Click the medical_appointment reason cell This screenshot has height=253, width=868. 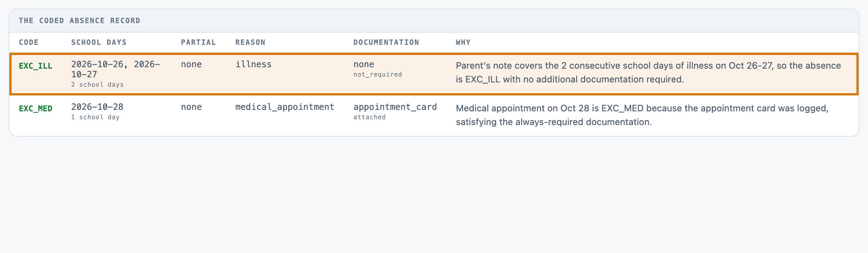point(285,107)
